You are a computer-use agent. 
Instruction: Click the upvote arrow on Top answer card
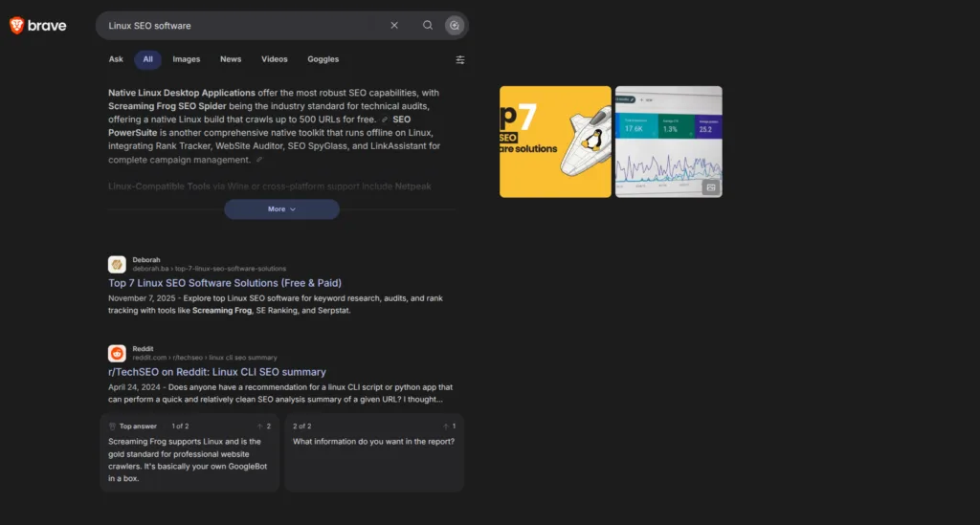click(260, 427)
